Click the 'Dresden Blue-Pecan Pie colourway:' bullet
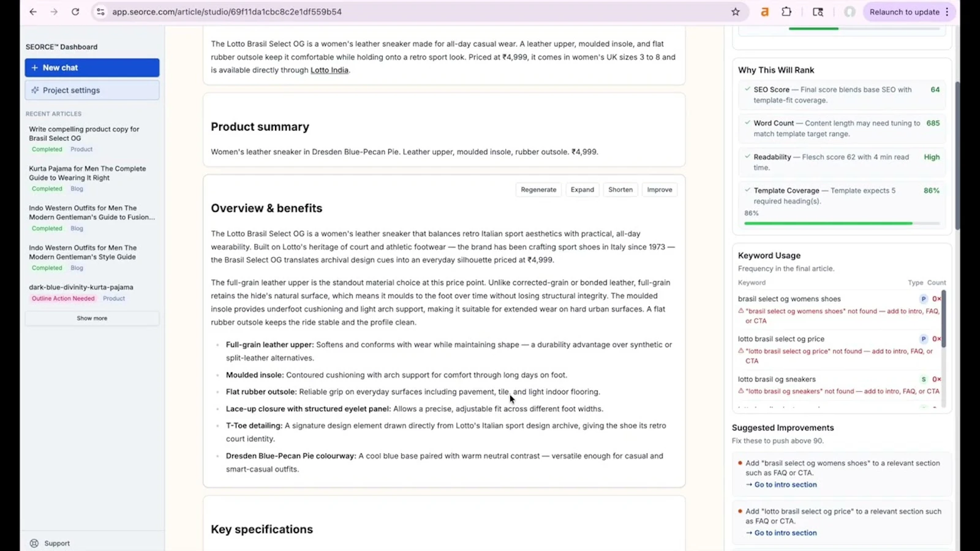 291,455
